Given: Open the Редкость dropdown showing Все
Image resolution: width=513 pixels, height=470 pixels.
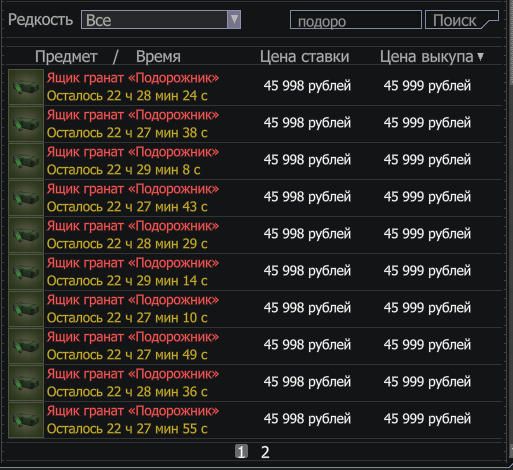Looking at the screenshot, I should coord(161,20).
